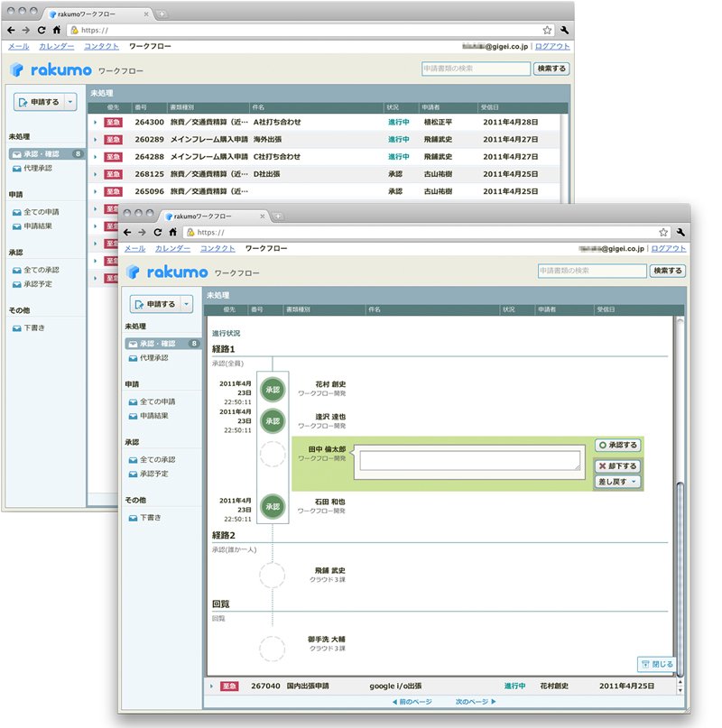Reload page in front browser window

[158, 232]
